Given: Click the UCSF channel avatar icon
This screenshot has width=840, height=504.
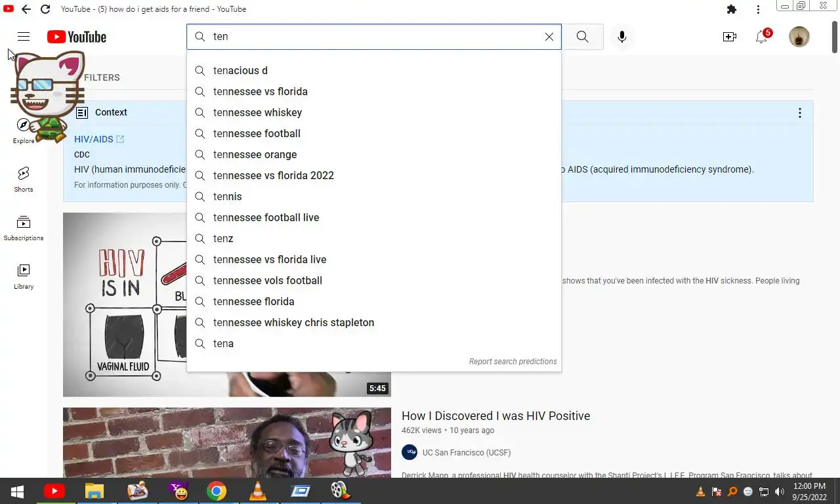Looking at the screenshot, I should [409, 452].
